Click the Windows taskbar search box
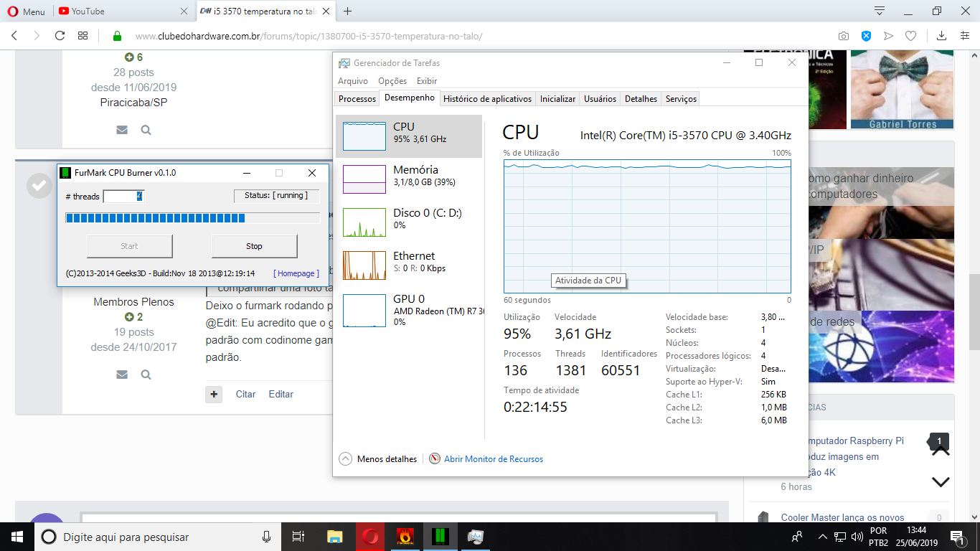The width and height of the screenshot is (980, 551). pos(157,537)
